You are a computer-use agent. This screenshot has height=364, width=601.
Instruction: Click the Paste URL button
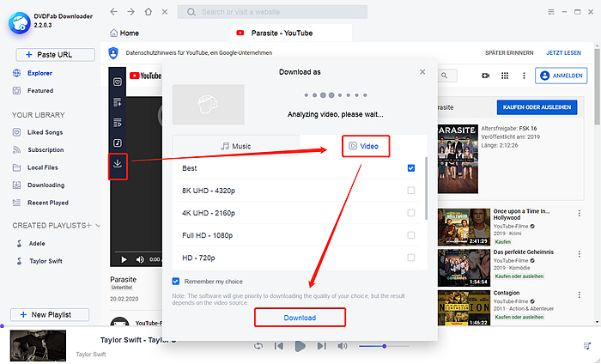point(55,55)
